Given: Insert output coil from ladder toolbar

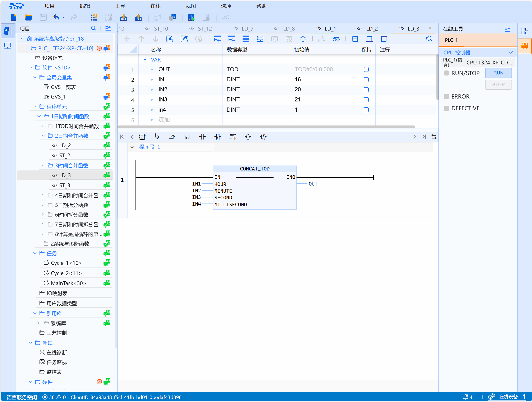Looking at the screenshot, I should [248, 137].
